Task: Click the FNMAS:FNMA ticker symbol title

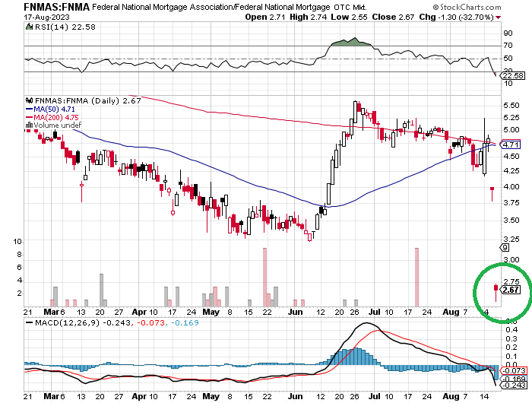Action: pos(57,6)
